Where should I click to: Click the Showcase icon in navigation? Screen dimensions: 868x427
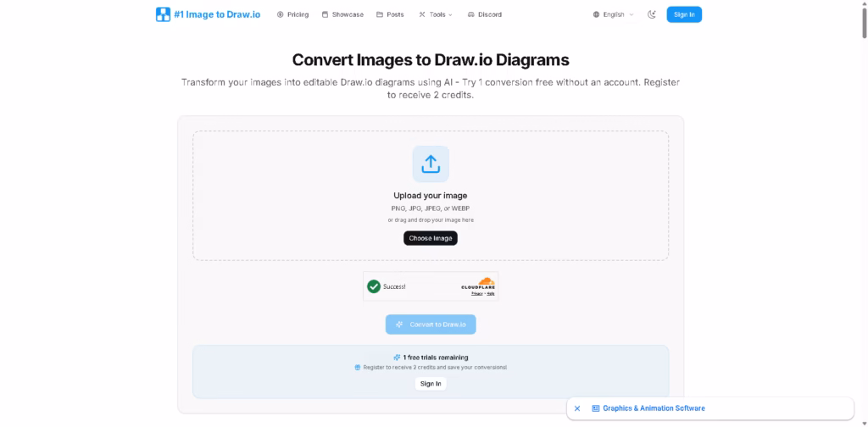point(325,14)
